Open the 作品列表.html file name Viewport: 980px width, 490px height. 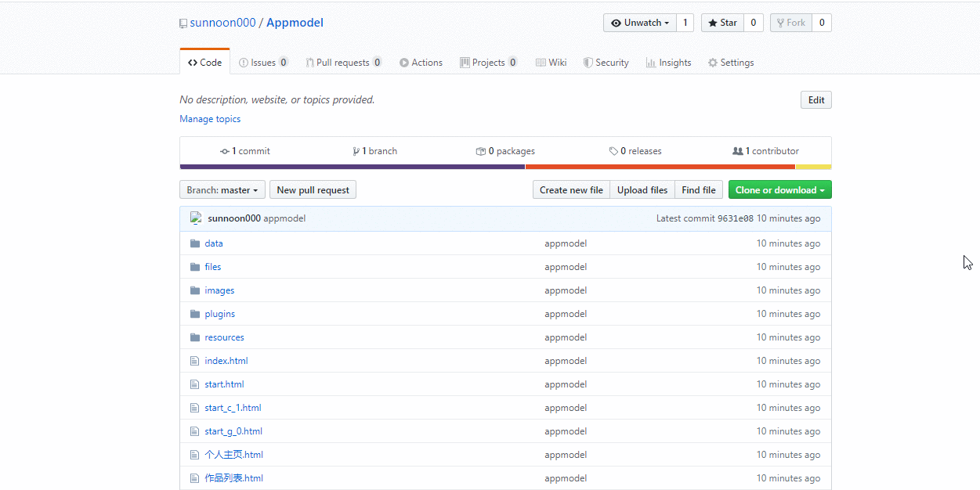coord(233,478)
